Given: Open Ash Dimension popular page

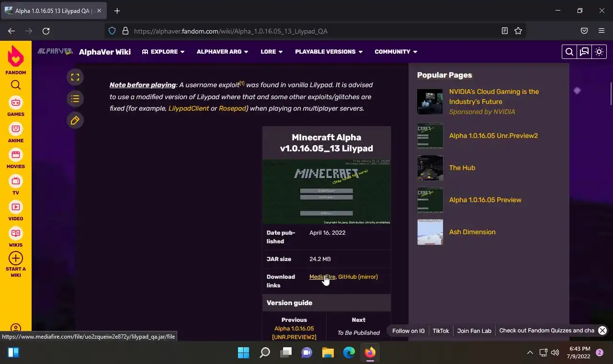Looking at the screenshot, I should (472, 232).
